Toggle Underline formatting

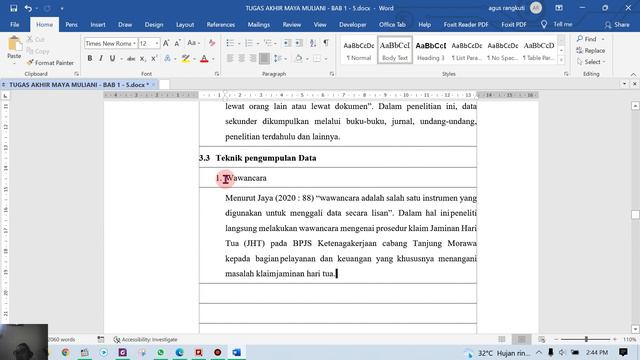[x=112, y=59]
